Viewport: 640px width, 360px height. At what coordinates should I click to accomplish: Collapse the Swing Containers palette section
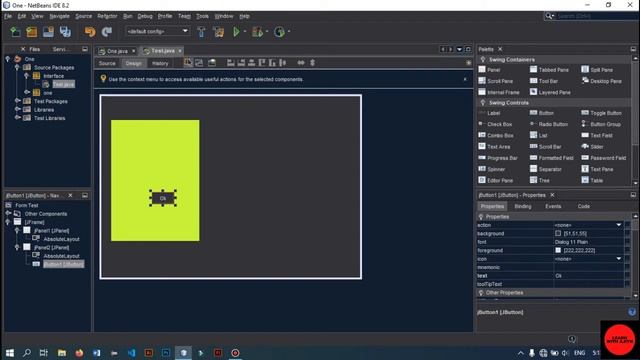483,60
